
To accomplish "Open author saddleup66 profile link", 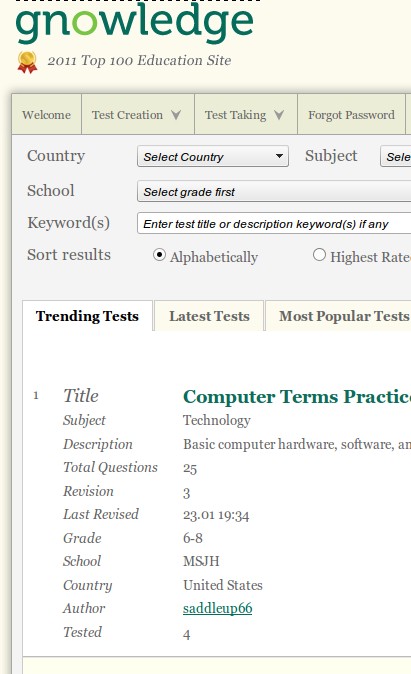I will coord(218,608).
